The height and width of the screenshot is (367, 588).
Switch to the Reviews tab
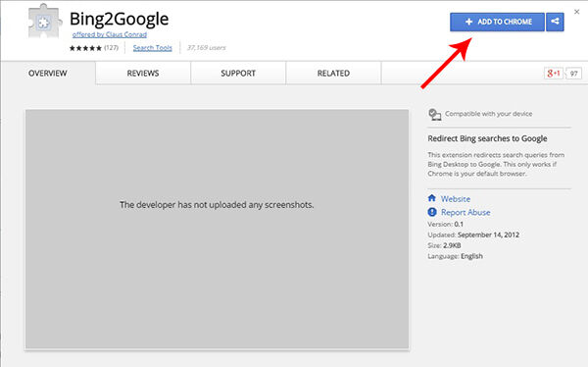[143, 73]
